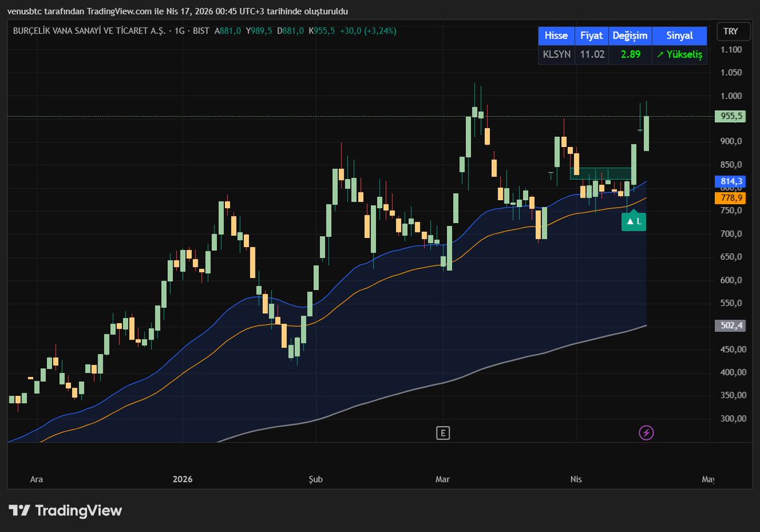Click the Hisse column header

click(x=556, y=35)
